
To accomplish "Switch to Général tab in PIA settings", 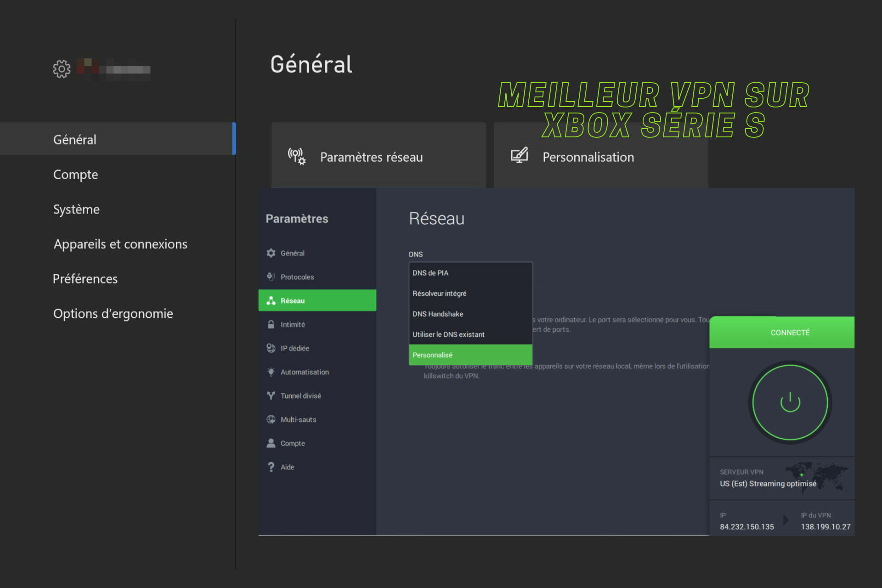I will pyautogui.click(x=317, y=253).
